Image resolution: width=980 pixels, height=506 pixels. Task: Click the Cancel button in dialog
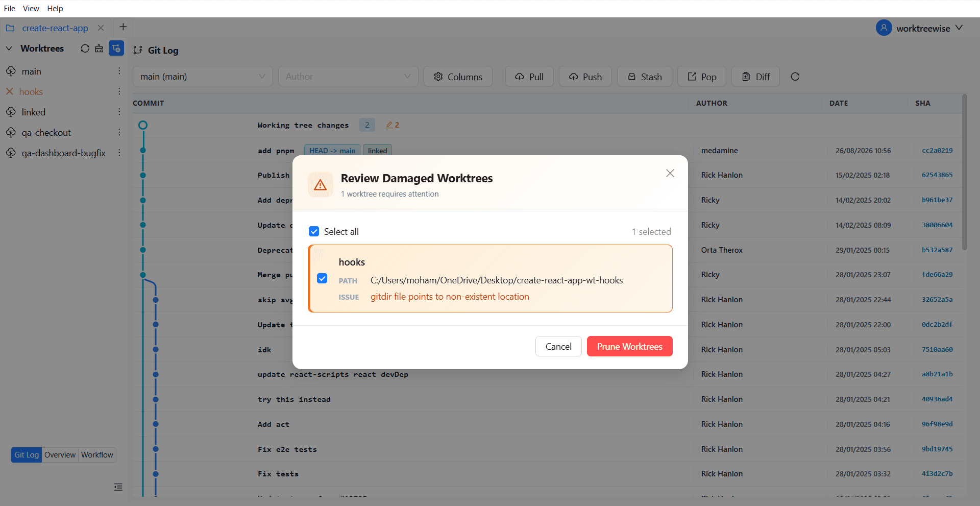558,347
